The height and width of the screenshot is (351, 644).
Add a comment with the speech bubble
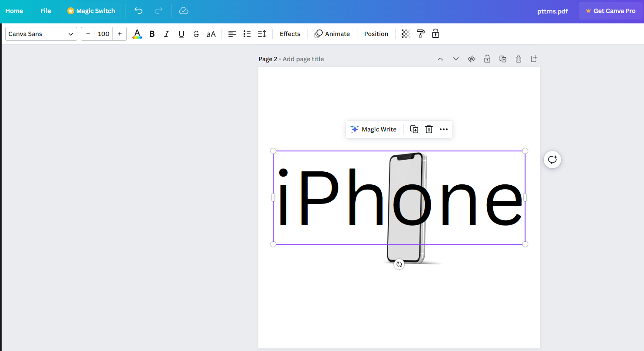coord(552,160)
